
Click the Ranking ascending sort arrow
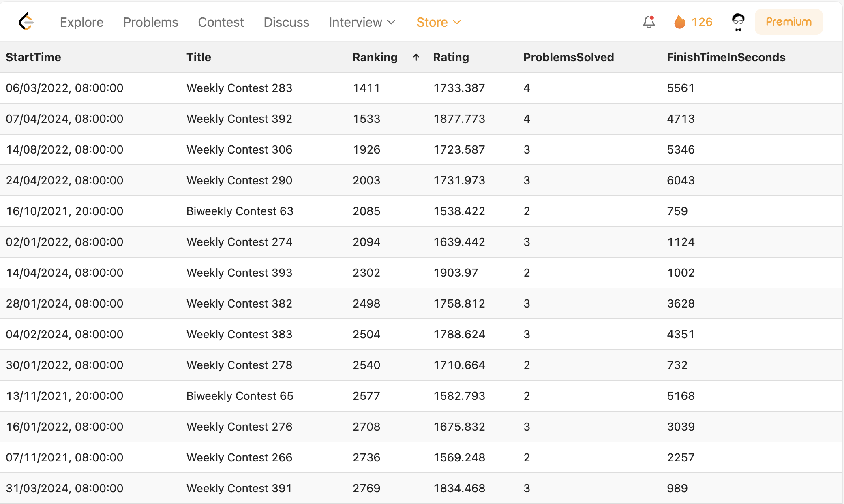416,58
